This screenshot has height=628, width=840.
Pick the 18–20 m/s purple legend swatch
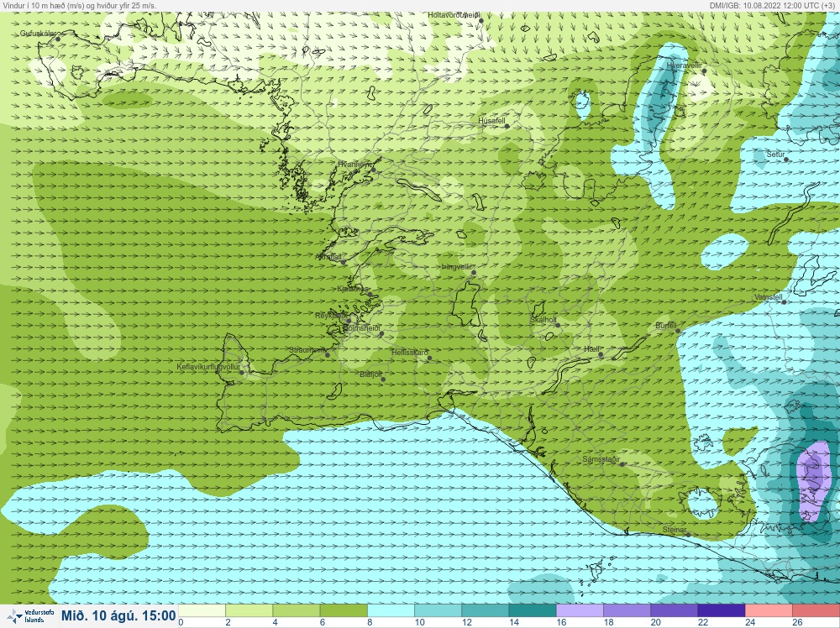coord(627,610)
